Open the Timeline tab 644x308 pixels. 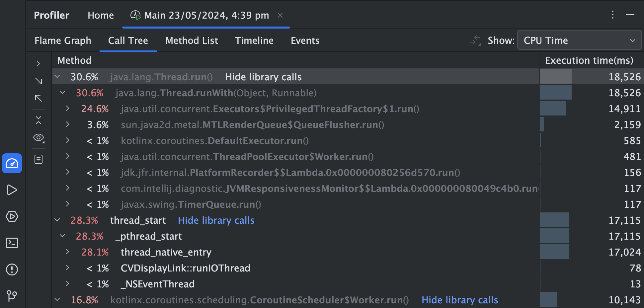(x=254, y=40)
